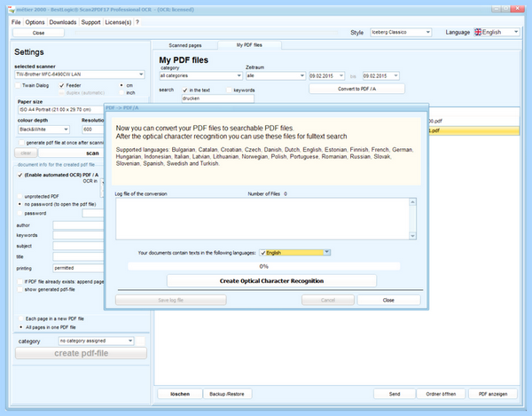This screenshot has width=532, height=416.
Task: Click the create pdf-file button
Action: (x=81, y=353)
